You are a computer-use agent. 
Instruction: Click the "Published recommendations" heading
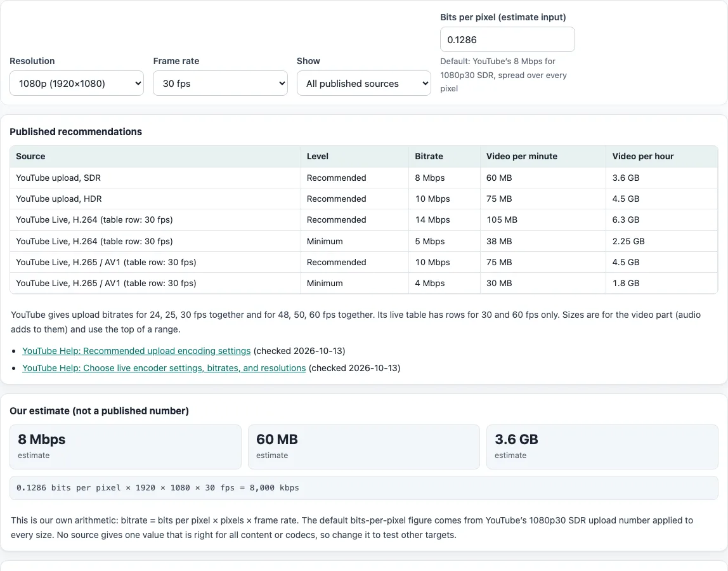coord(75,131)
